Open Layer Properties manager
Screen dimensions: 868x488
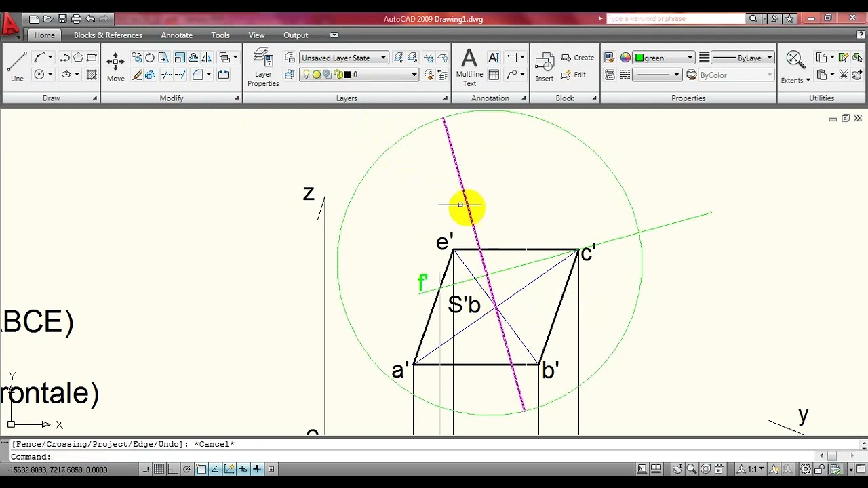(263, 67)
